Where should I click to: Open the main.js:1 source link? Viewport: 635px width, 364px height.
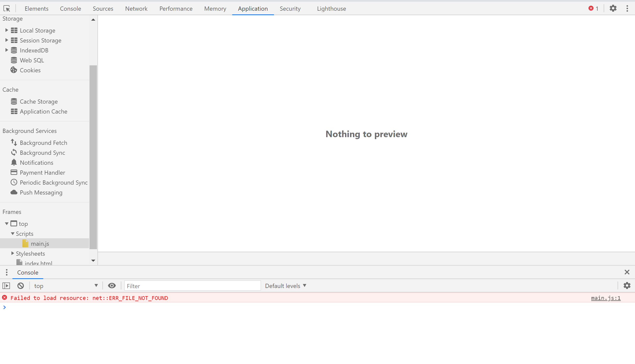coord(605,298)
